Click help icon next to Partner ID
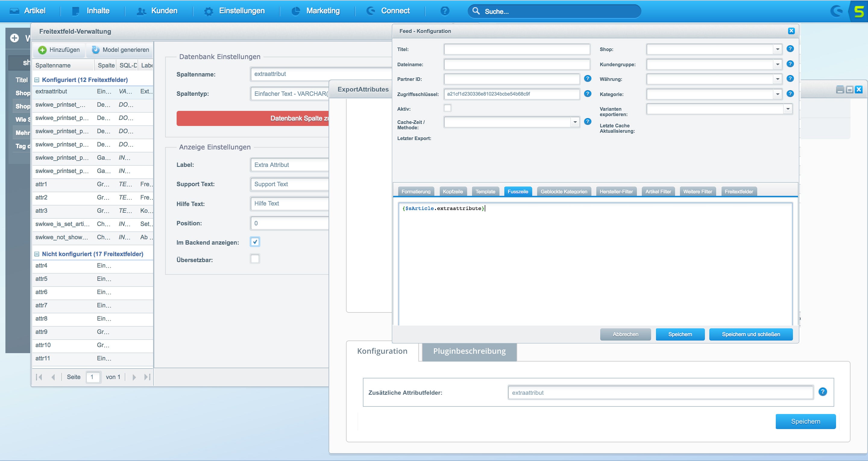This screenshot has width=868, height=461. point(588,79)
